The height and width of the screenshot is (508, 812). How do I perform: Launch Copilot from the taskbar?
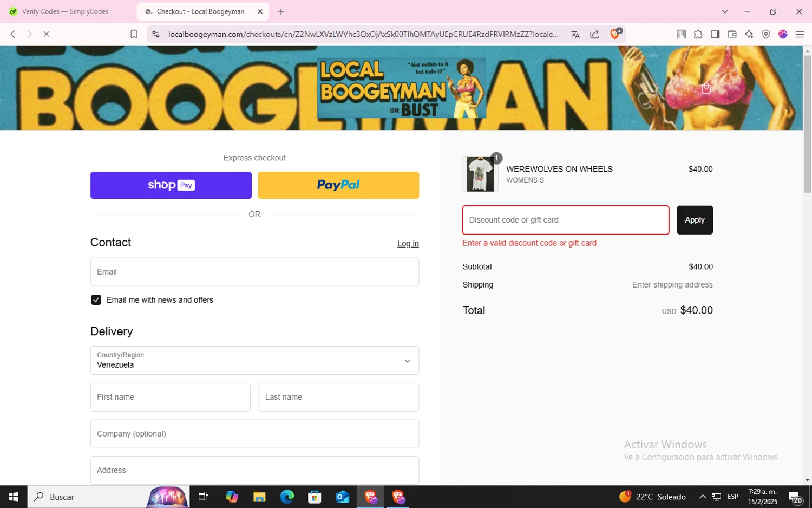pyautogui.click(x=232, y=497)
